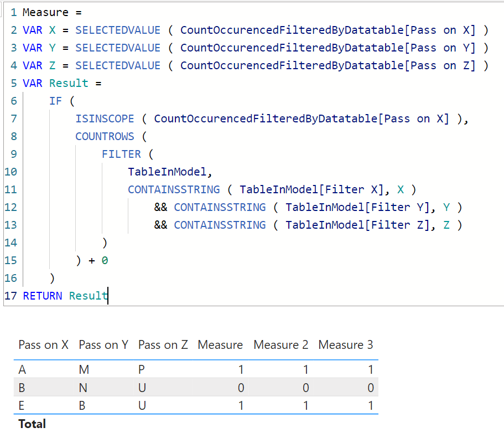The image size is (504, 443).
Task: Click the Total row label
Action: coord(32,424)
